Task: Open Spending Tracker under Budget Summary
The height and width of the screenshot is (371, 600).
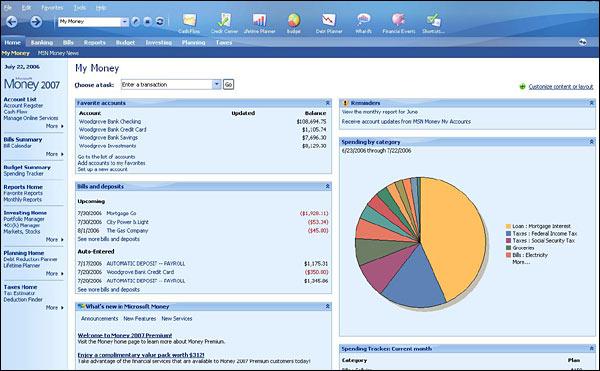Action: 23,174
